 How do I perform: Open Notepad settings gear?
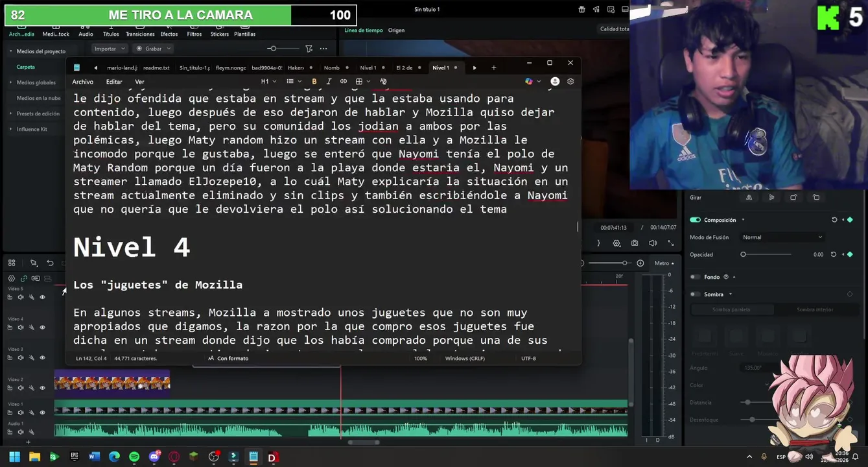[x=570, y=82]
